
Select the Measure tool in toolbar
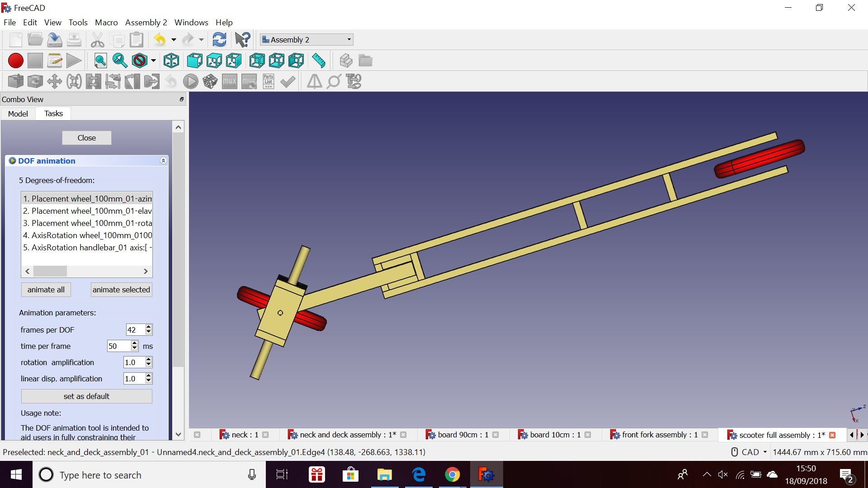click(321, 60)
